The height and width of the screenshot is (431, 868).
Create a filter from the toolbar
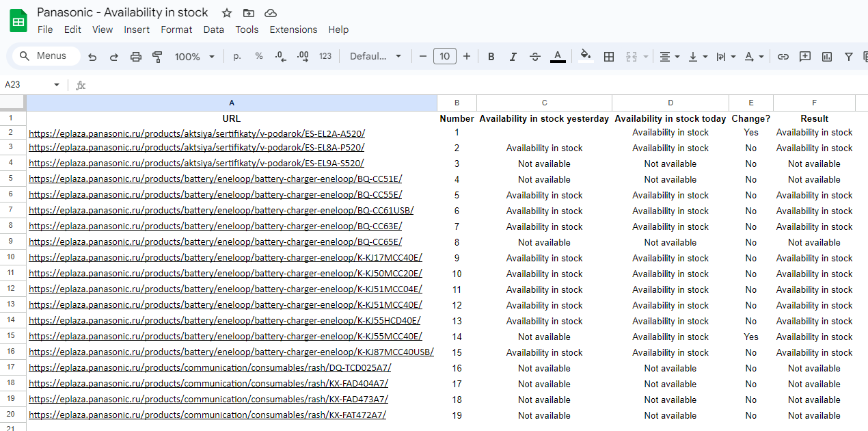849,57
